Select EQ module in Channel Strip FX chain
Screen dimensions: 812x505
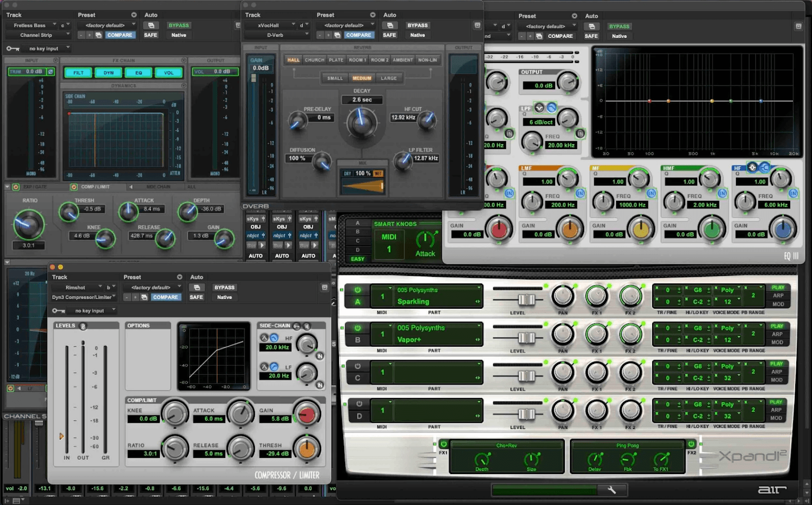[x=139, y=73]
